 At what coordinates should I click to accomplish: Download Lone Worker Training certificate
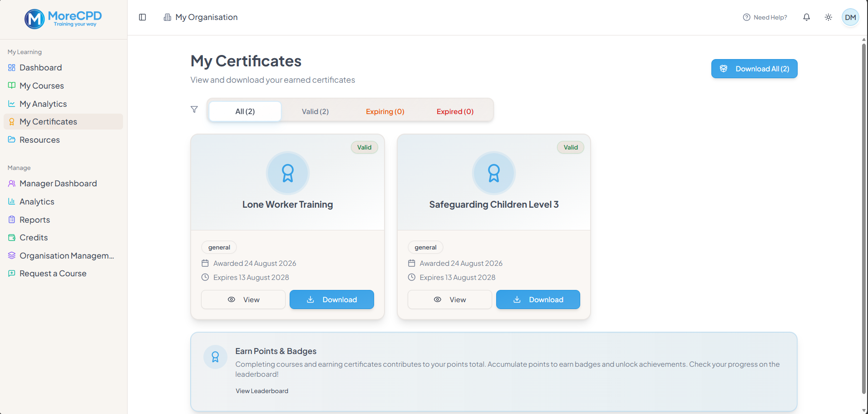point(332,299)
